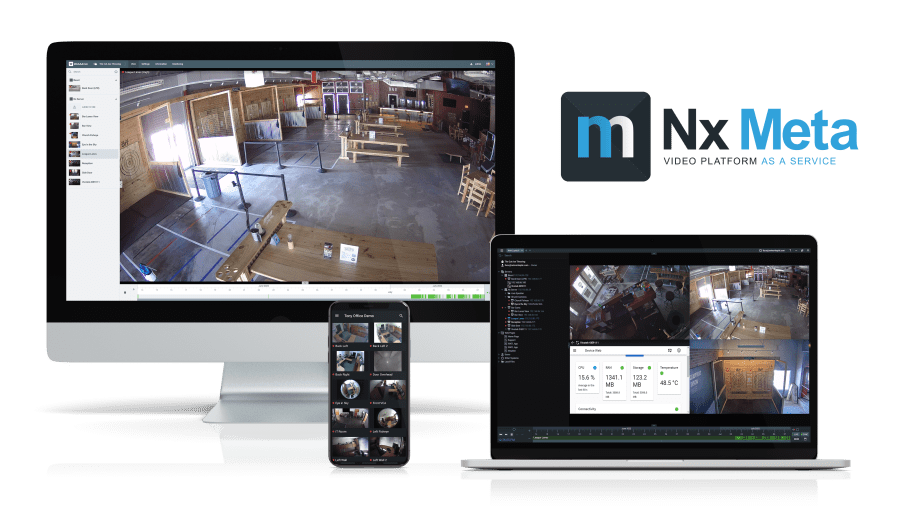The height and width of the screenshot is (506, 900).
Task: Open the user account menu in the desktop header
Action: coord(476,64)
